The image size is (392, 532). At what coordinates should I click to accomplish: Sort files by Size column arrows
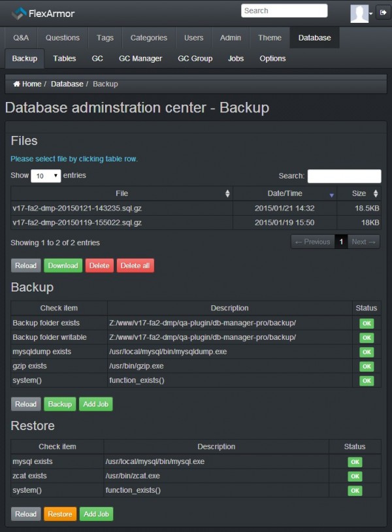tap(376, 193)
